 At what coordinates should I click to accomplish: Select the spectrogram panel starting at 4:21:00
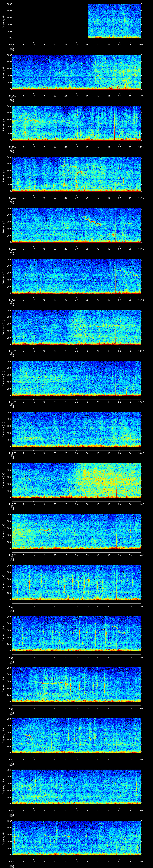[76, 633]
